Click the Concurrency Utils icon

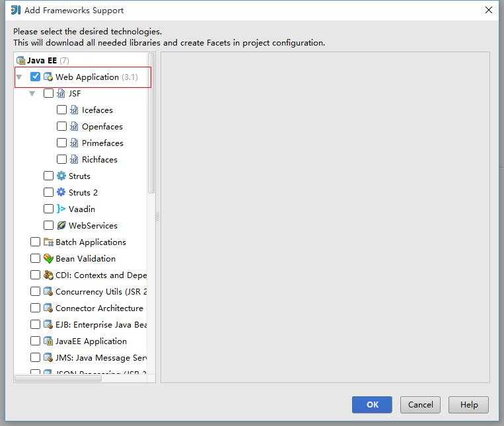click(x=48, y=291)
